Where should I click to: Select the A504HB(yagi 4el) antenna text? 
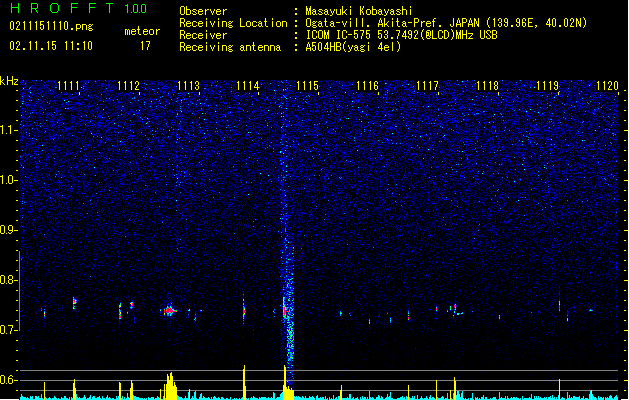[353, 47]
